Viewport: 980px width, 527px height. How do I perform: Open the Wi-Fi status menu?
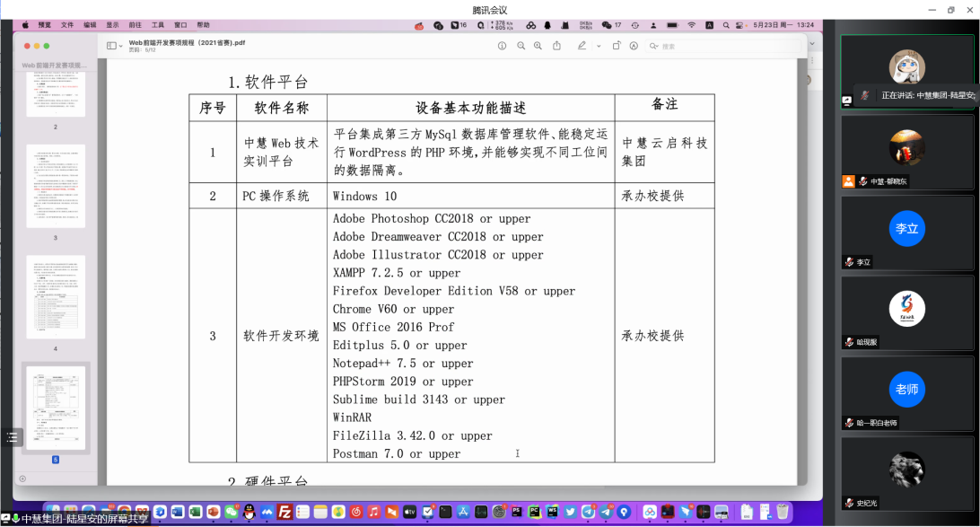tap(691, 25)
